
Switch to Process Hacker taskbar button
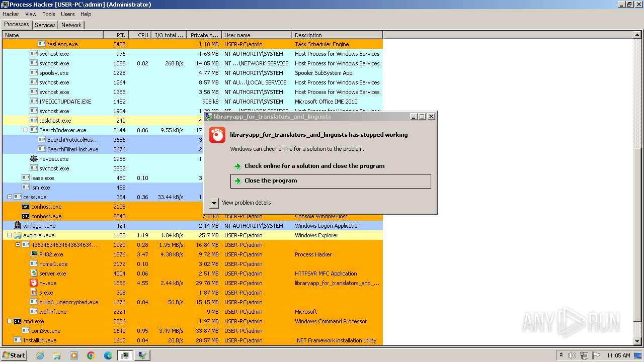(x=125, y=355)
